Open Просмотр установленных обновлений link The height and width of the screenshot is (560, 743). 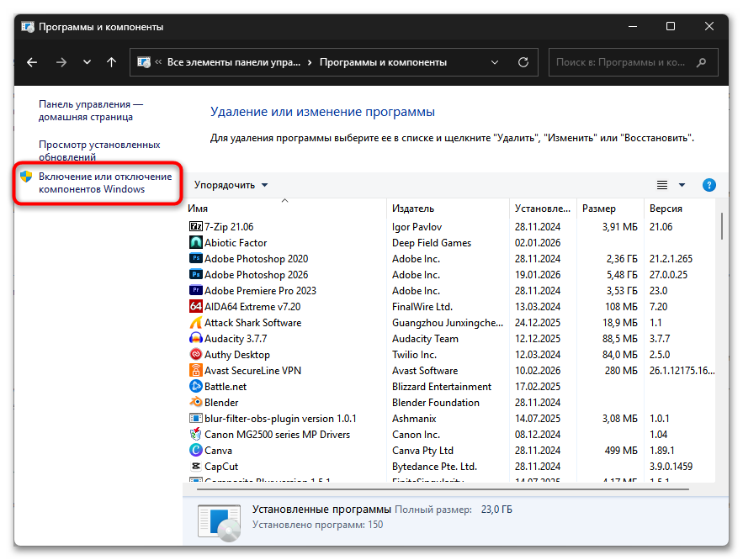click(x=99, y=151)
